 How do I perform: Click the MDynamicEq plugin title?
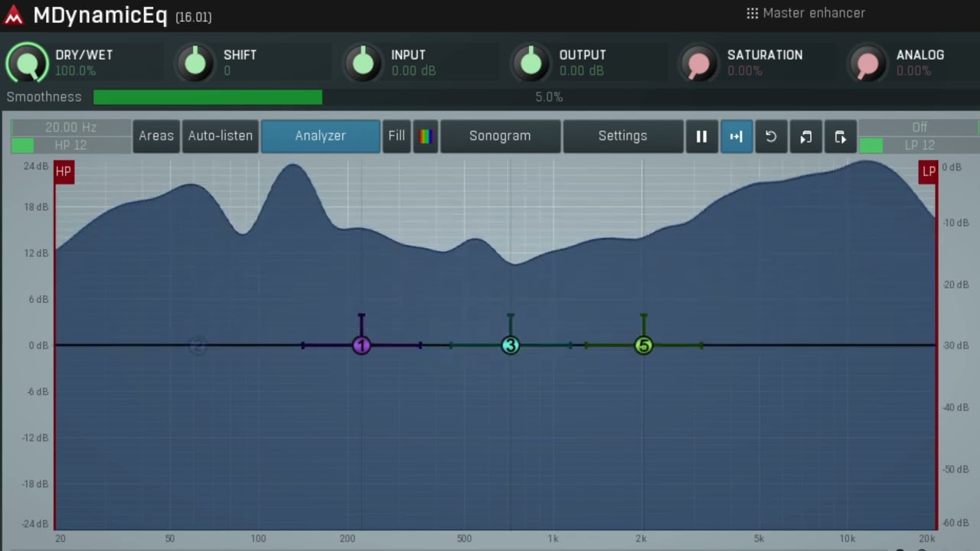pos(100,15)
